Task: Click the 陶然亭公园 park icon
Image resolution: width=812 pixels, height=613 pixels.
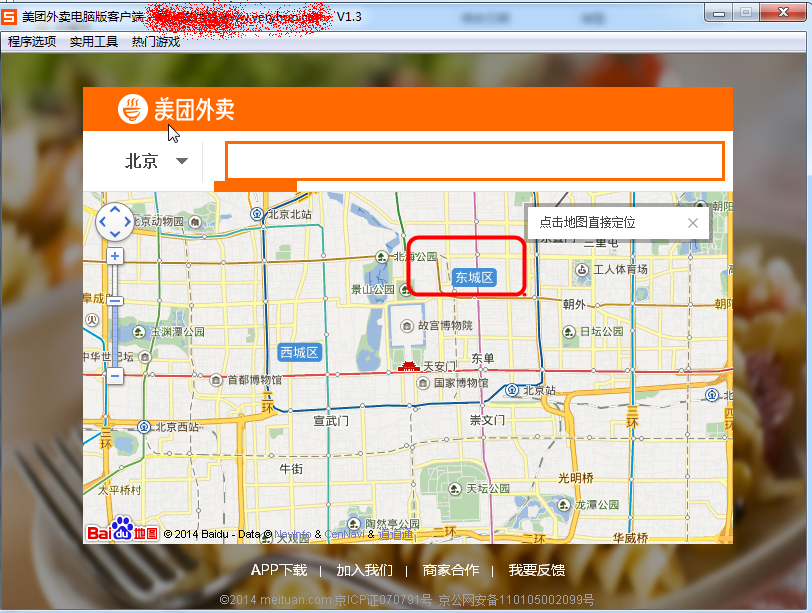Action: pyautogui.click(x=354, y=523)
